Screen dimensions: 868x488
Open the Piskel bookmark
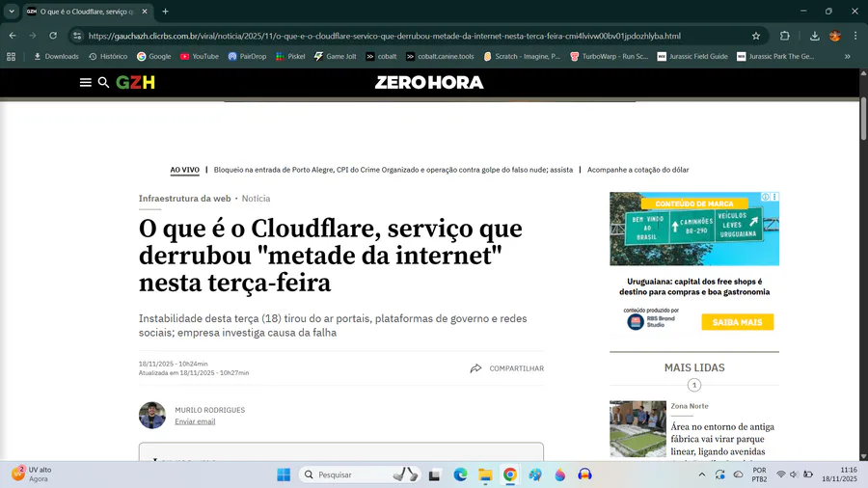[290, 57]
